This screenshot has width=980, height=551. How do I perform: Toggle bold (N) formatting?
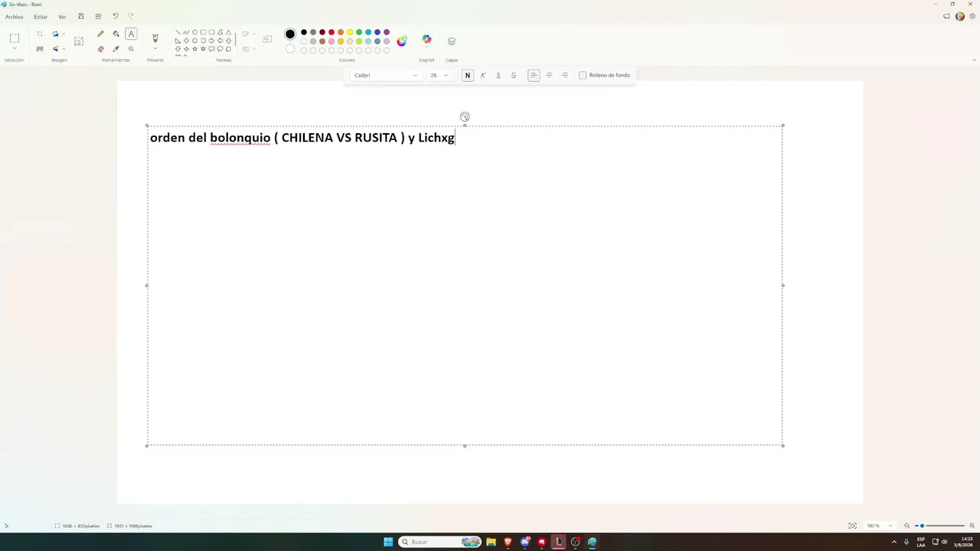coord(468,75)
